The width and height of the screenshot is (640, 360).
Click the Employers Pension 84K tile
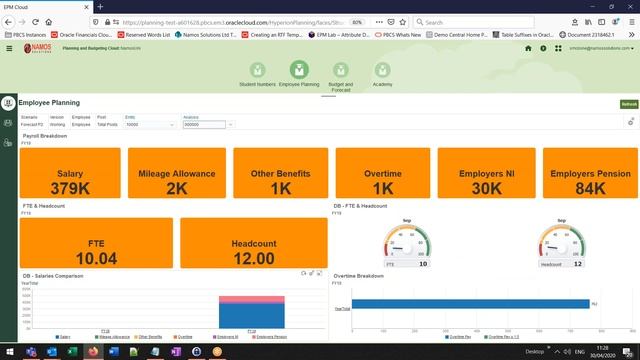click(x=590, y=173)
